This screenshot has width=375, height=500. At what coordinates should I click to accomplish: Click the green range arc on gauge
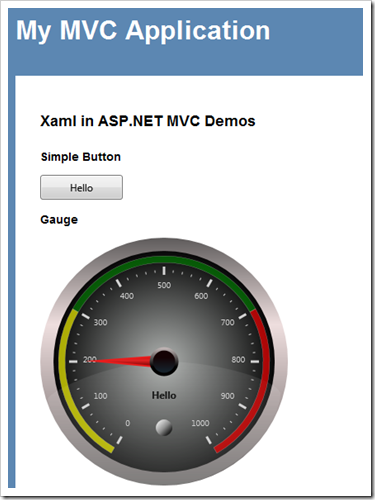coord(164,260)
